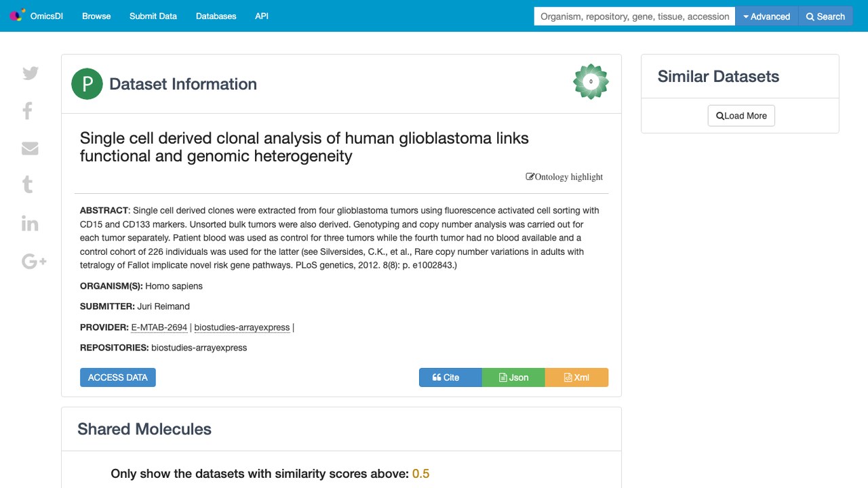Click the Shared Molecules heading
868x488 pixels.
(144, 429)
